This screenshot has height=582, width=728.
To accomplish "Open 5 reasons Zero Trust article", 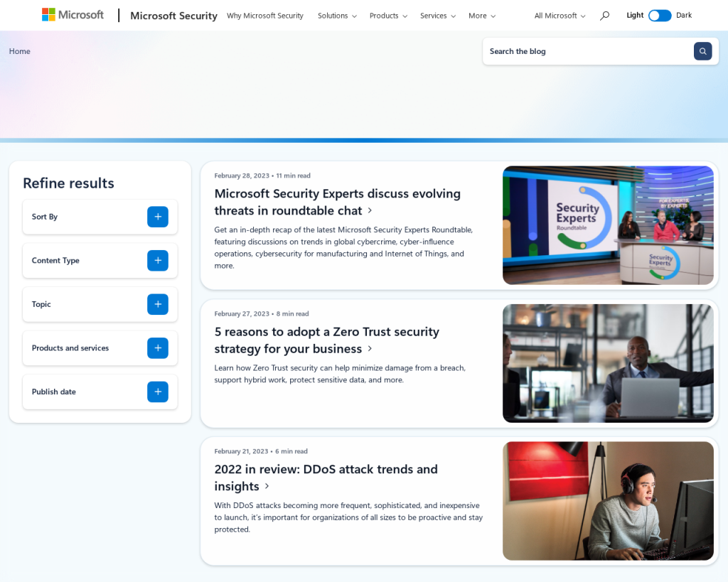I will [x=326, y=340].
